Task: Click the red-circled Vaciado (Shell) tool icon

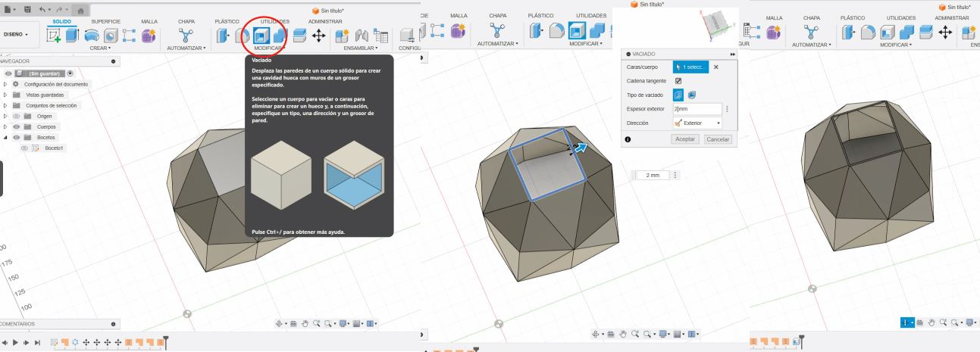Action: (261, 35)
